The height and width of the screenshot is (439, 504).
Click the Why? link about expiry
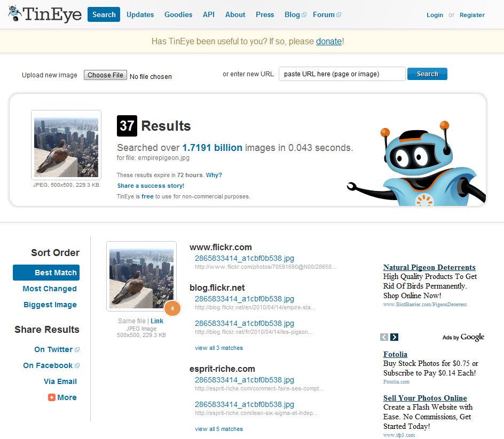(214, 175)
